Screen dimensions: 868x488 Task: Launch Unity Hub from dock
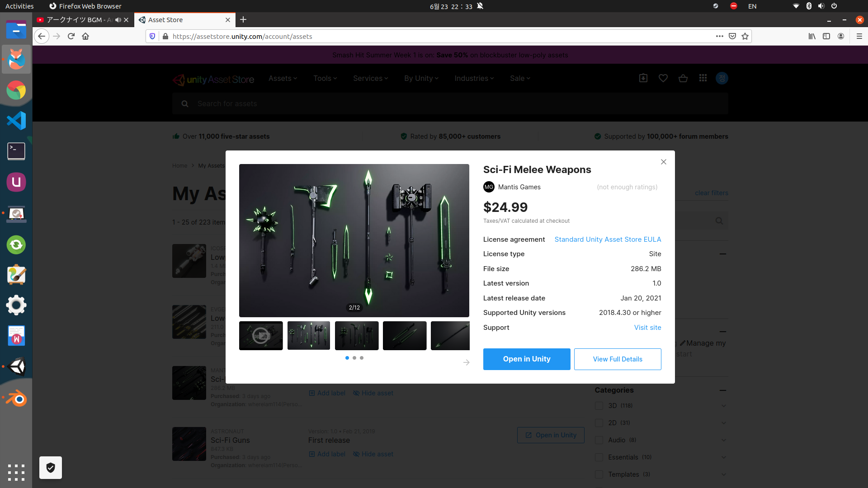click(16, 366)
